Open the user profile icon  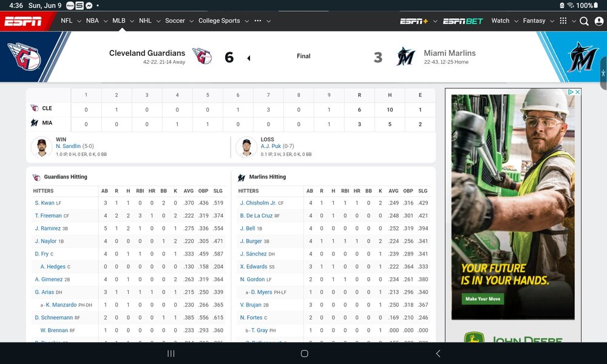click(599, 21)
